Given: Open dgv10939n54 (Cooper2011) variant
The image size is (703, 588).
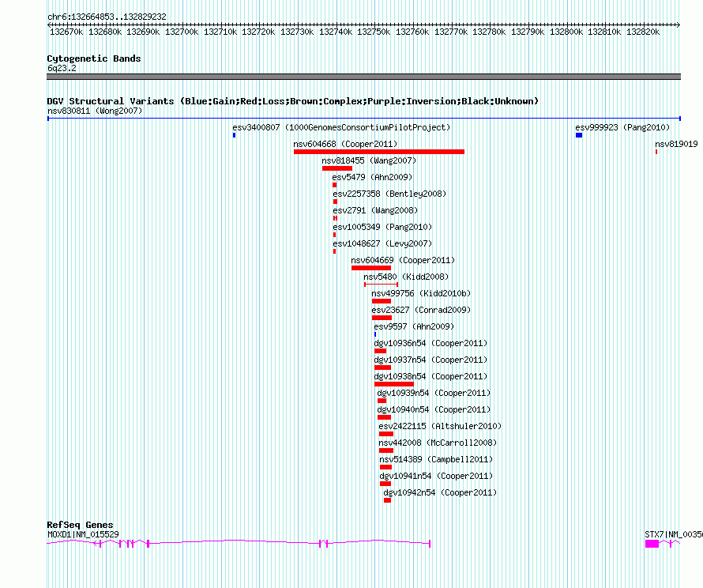Looking at the screenshot, I should click(x=434, y=393).
